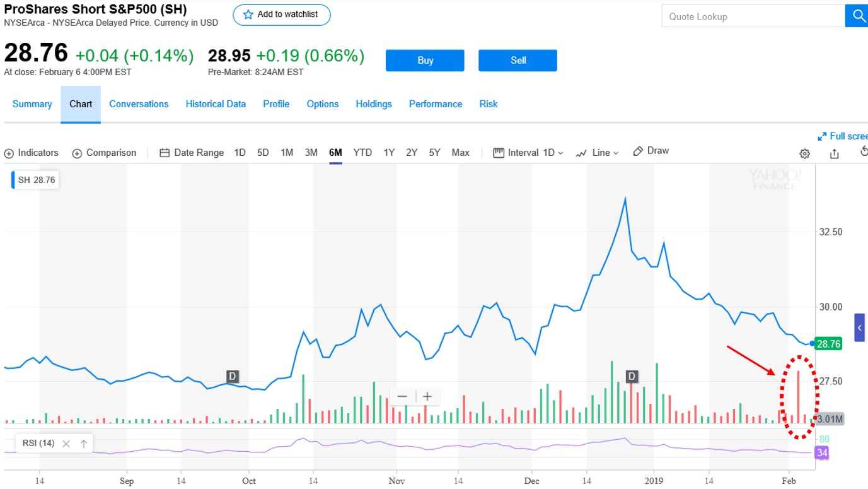Click the 2019 date axis label
The image size is (868, 489).
tap(654, 481)
